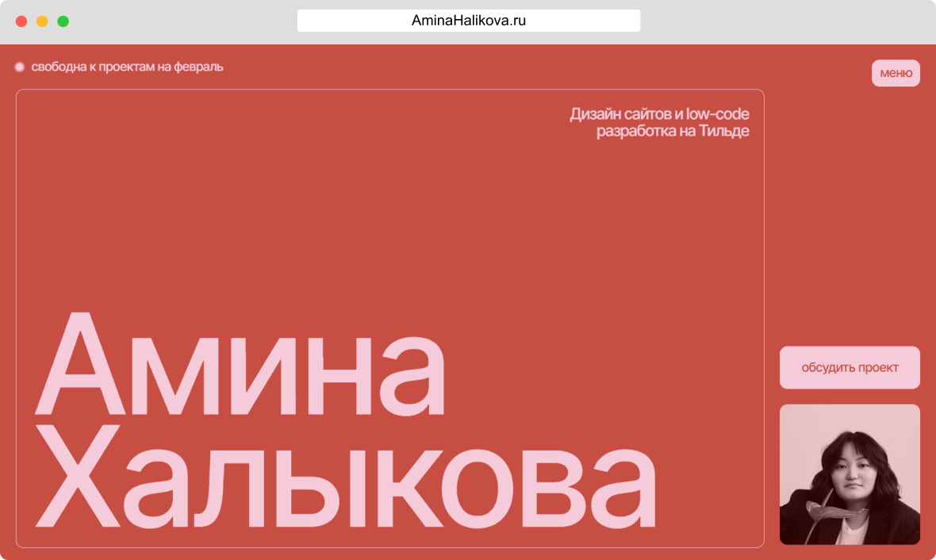
Task: Focus the AminaHalikova.ru address bar
Action: (x=468, y=21)
